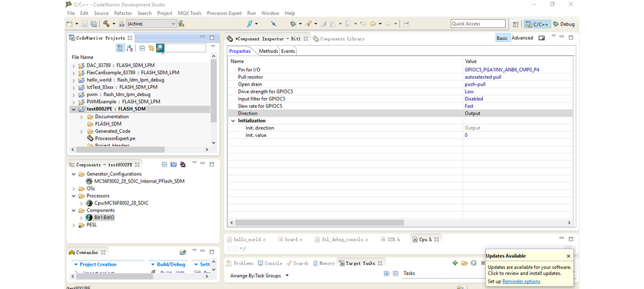Click expand all icon in Target Tasks

[386, 274]
